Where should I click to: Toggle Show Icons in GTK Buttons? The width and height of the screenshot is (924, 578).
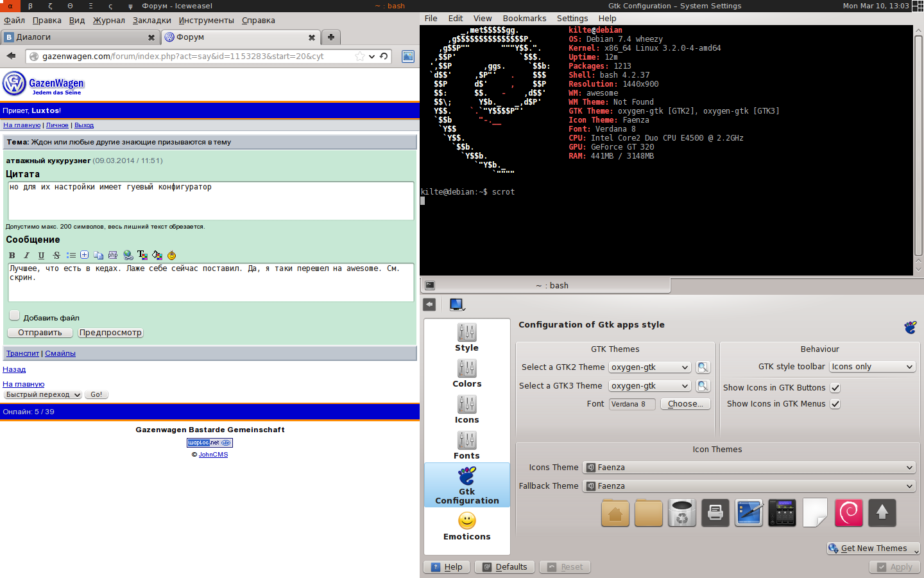835,388
